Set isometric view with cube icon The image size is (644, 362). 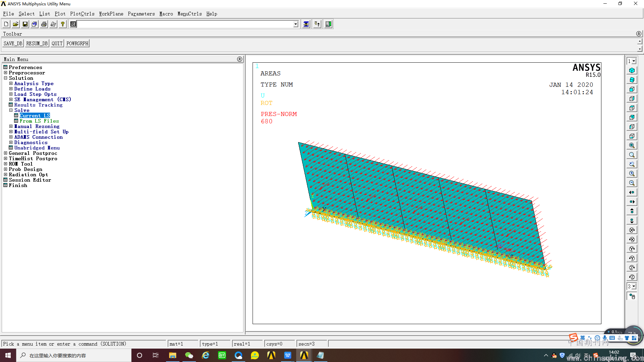click(x=632, y=70)
